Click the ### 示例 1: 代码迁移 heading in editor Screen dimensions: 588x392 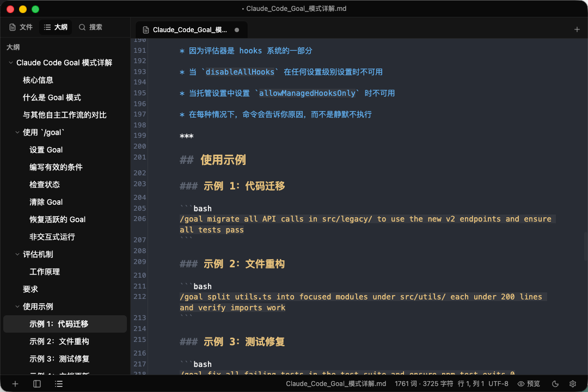pyautogui.click(x=232, y=186)
